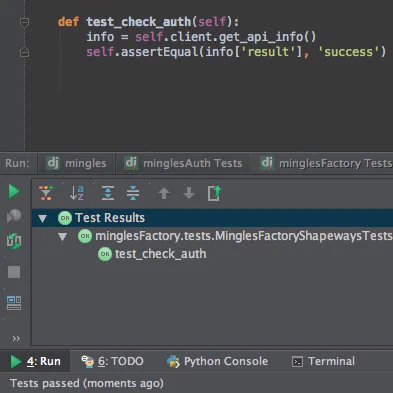Collapse test_check_auth method fold marker

tap(24, 22)
